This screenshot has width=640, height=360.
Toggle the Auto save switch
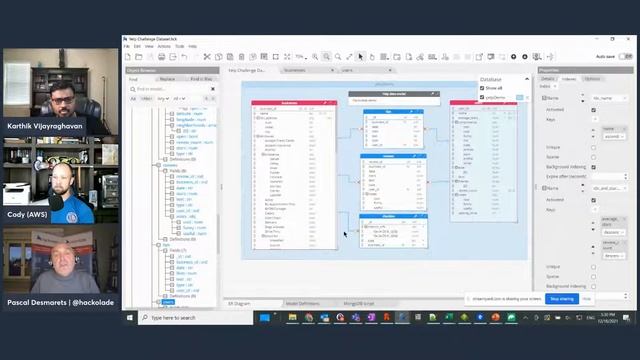click(x=626, y=56)
